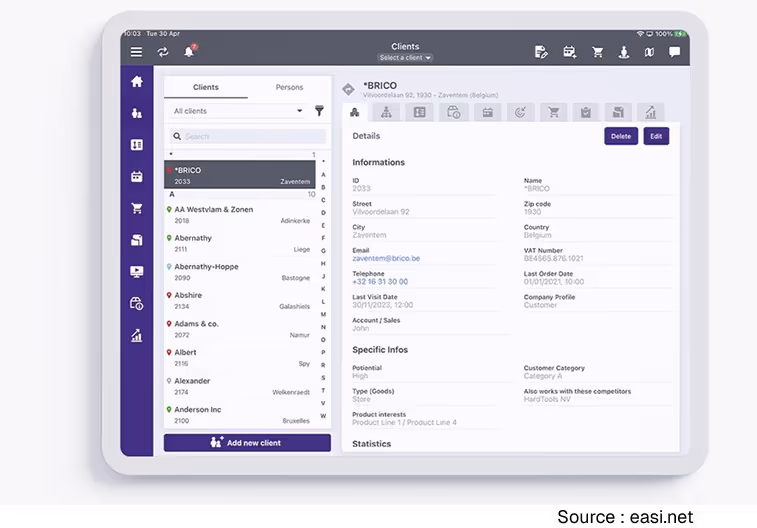Switch to the Clients tab

(206, 87)
